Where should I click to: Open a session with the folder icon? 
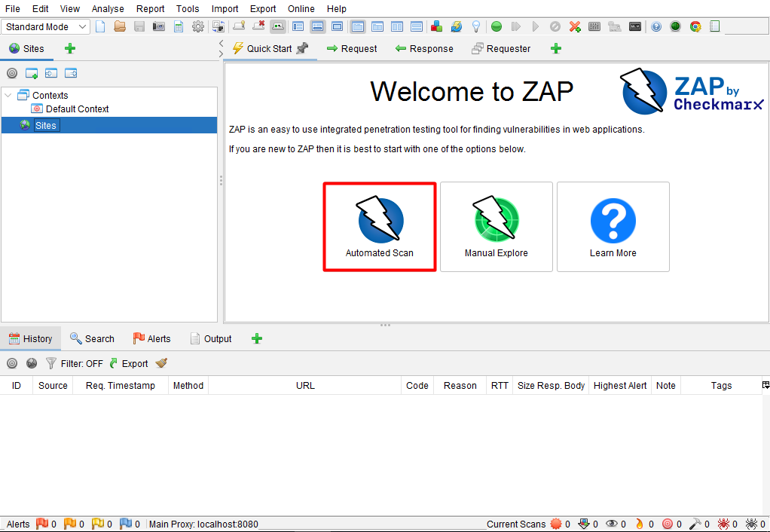point(120,26)
